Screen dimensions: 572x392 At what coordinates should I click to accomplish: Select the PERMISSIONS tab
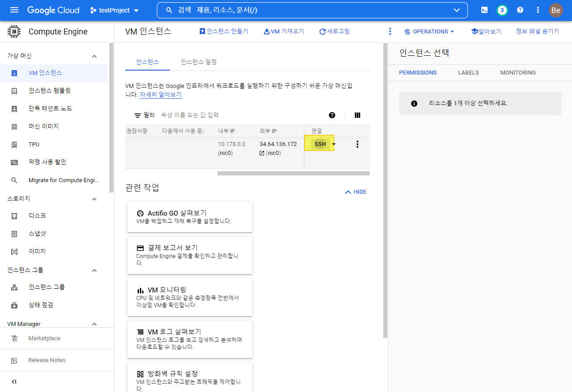click(x=418, y=73)
